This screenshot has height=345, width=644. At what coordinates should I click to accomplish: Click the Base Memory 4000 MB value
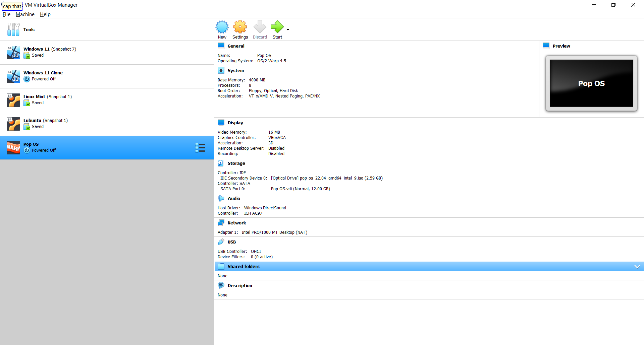(x=257, y=80)
